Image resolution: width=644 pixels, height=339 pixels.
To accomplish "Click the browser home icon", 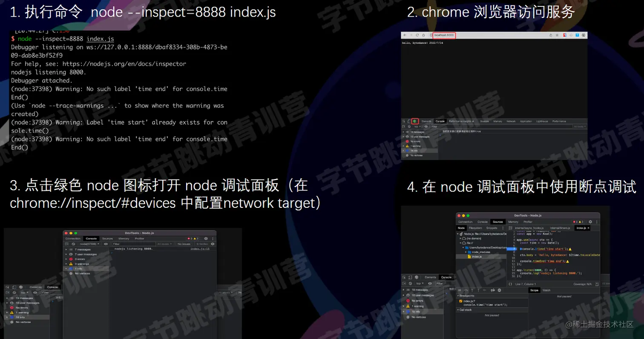I will 423,35.
